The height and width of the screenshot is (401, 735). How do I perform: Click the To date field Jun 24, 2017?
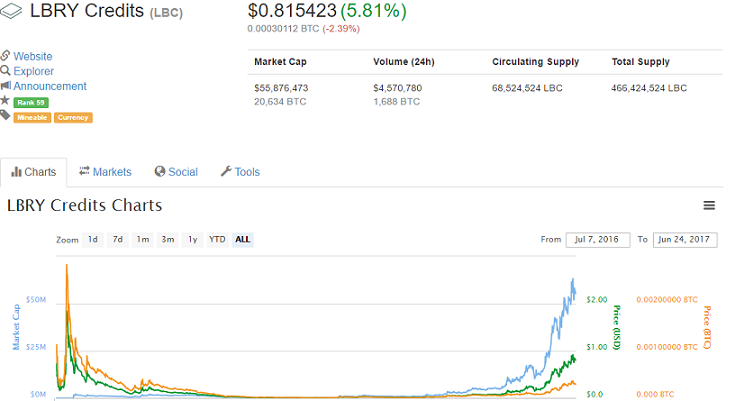coord(685,240)
